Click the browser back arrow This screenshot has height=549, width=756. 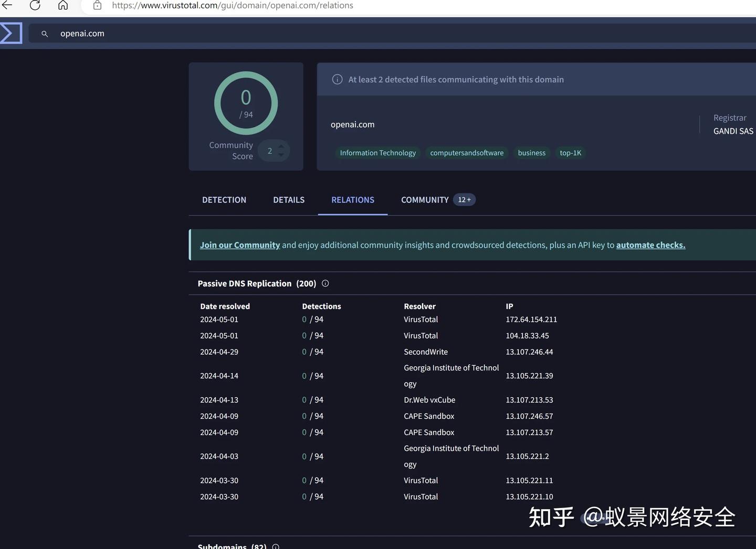(x=7, y=5)
